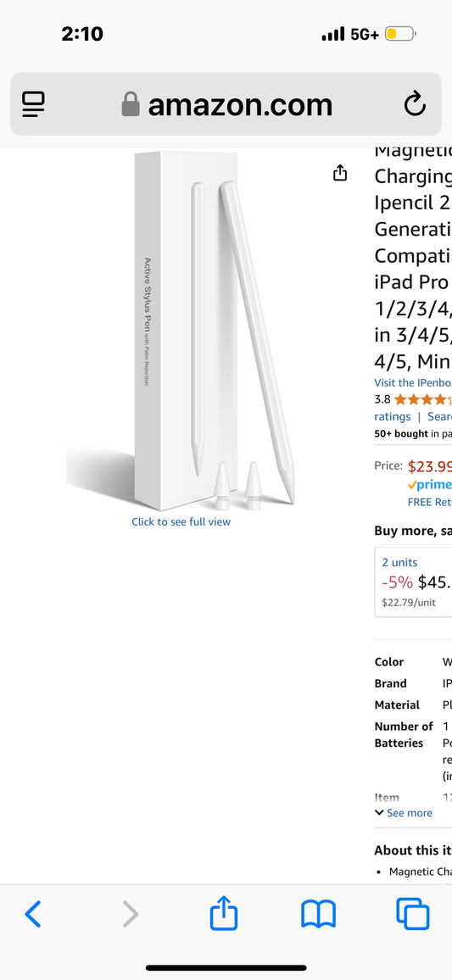The height and width of the screenshot is (980, 452).
Task: Reload the page with refresh icon
Action: [415, 104]
